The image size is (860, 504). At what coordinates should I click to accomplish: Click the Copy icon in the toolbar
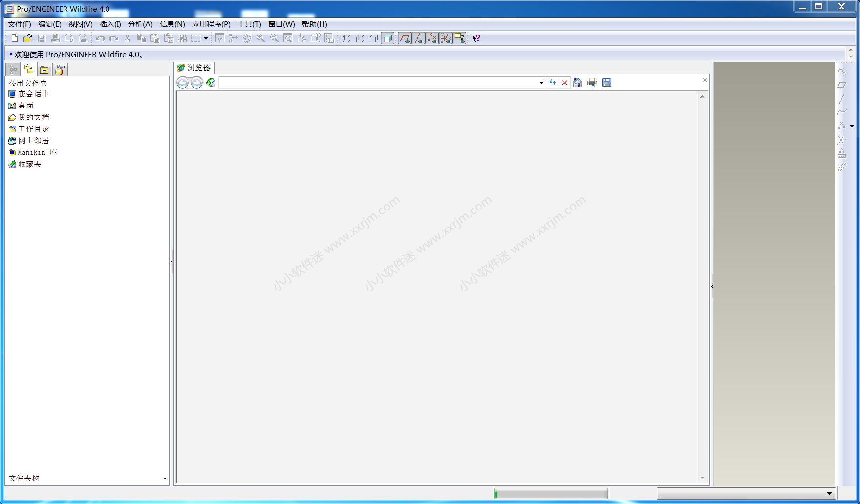(141, 38)
